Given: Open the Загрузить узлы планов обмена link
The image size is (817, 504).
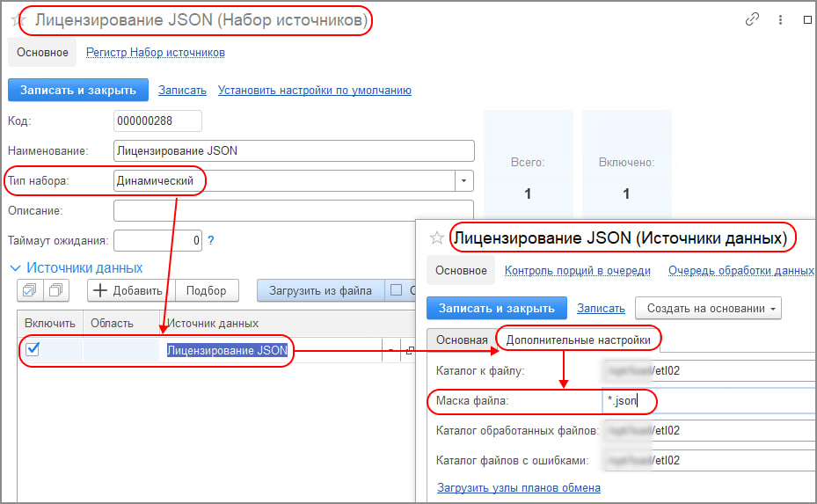Looking at the screenshot, I should tap(518, 487).
